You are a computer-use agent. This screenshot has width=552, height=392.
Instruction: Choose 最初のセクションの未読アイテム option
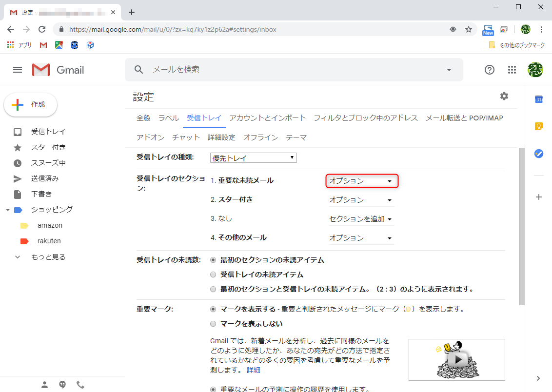coord(213,259)
